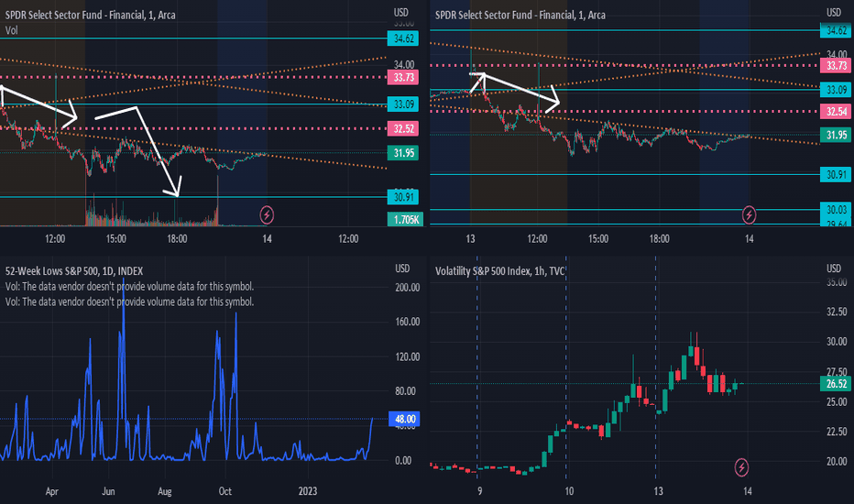The image size is (854, 504).
Task: Click the 15:00 time label in the top-left chart
Action: [116, 238]
